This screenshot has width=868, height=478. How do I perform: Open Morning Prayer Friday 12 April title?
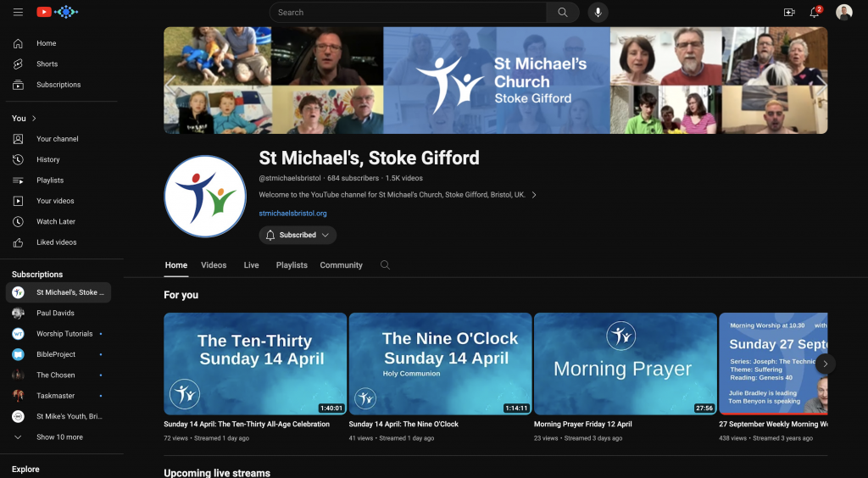pos(583,425)
